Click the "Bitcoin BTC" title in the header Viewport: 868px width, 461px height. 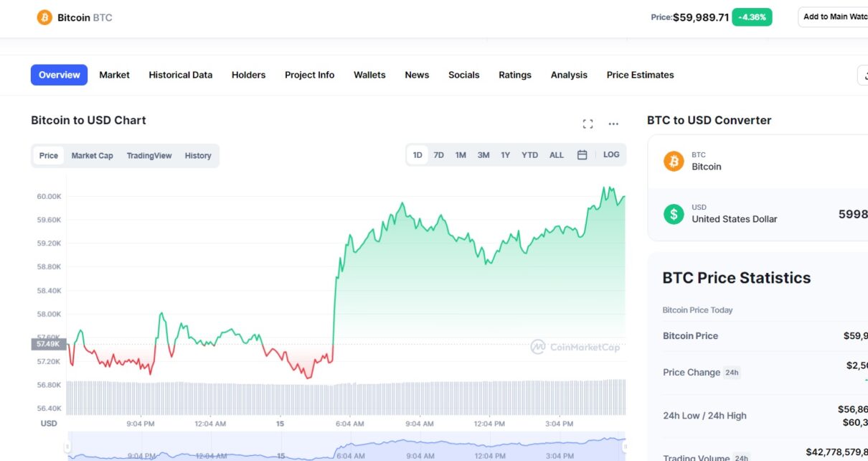(x=85, y=17)
